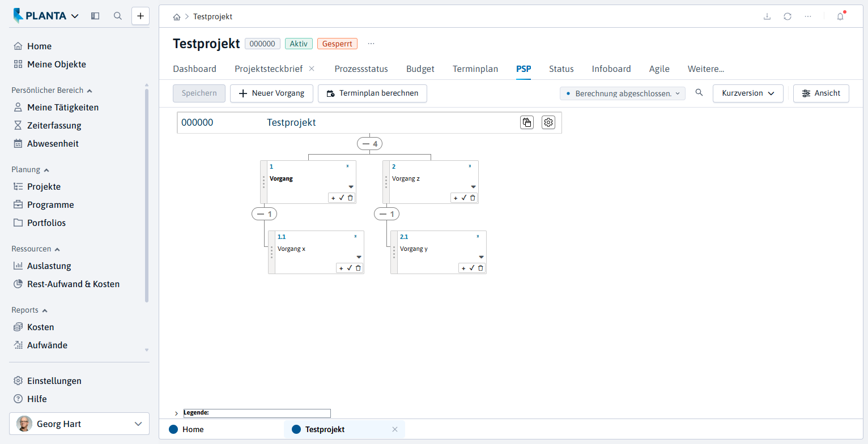This screenshot has height=444, width=868.
Task: Open Zeiterfassung in the sidebar
Action: click(x=54, y=126)
